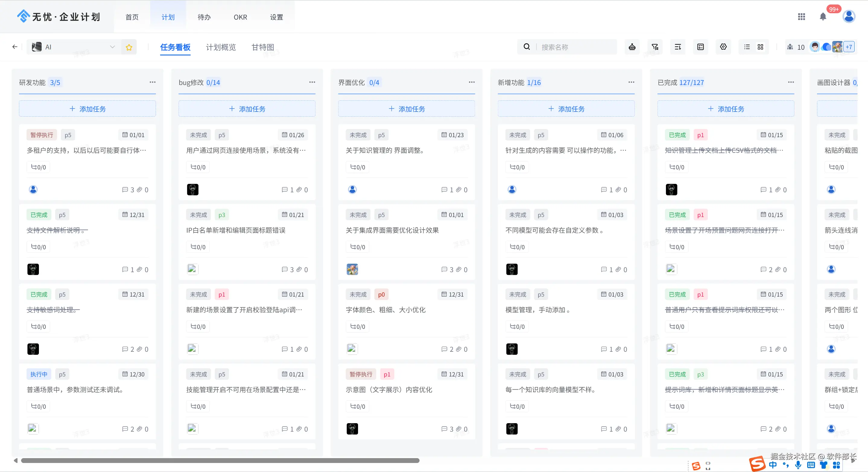Show the +7 more members

[848, 47]
